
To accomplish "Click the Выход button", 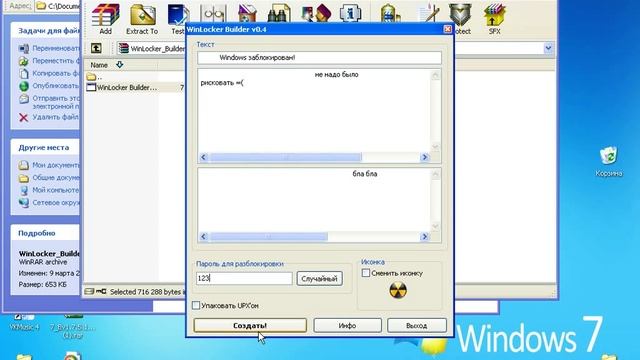I will [417, 325].
